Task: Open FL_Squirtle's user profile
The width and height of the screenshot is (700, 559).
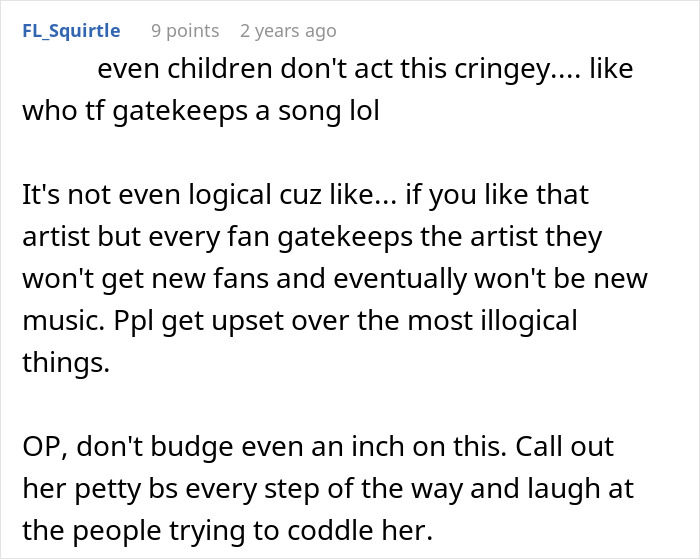Action: [x=70, y=31]
